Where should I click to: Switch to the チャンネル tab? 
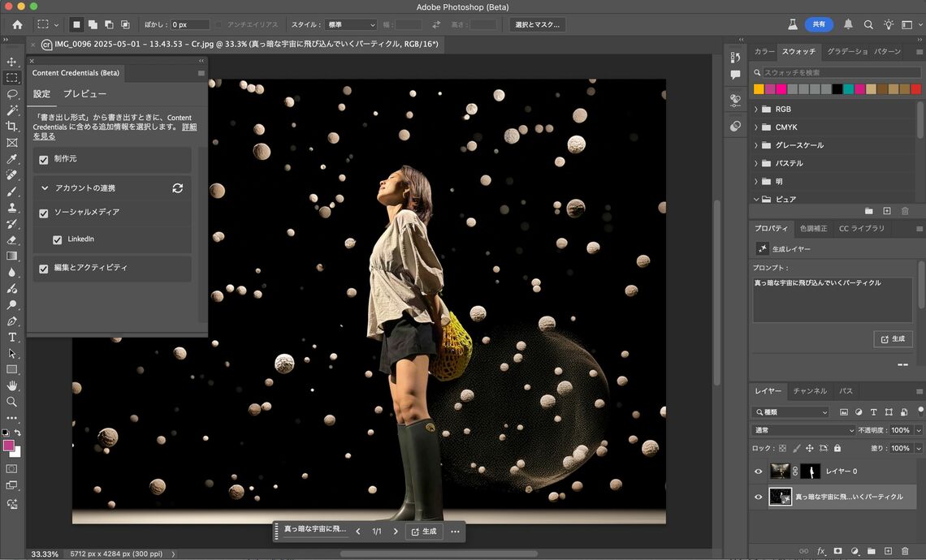click(x=810, y=390)
